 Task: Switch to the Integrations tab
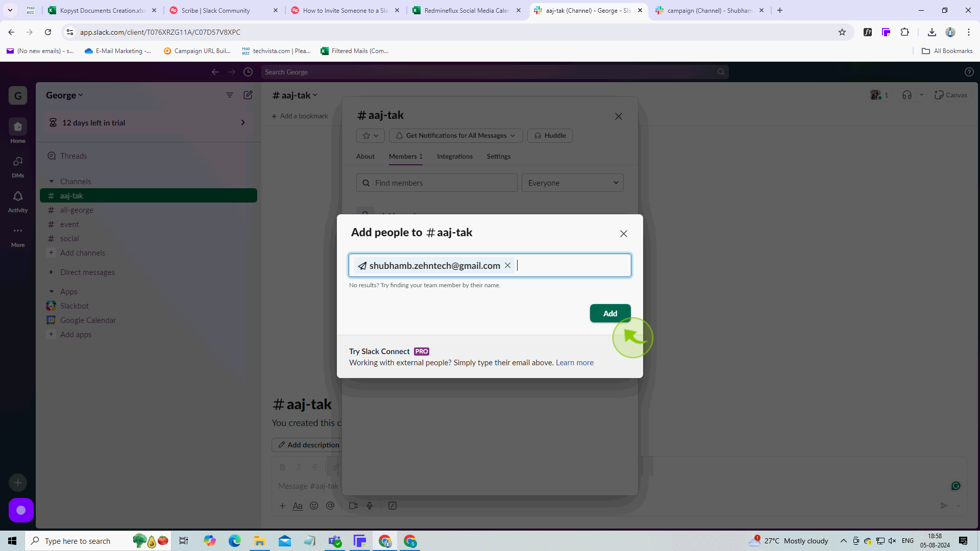(454, 157)
